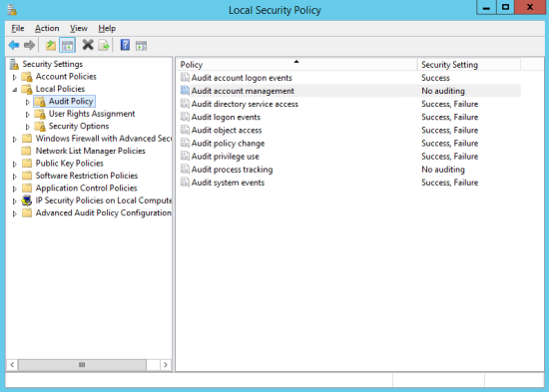Expand the Advanced Audit Policy Configuration arrow
This screenshot has height=392, width=549.
tap(15, 213)
